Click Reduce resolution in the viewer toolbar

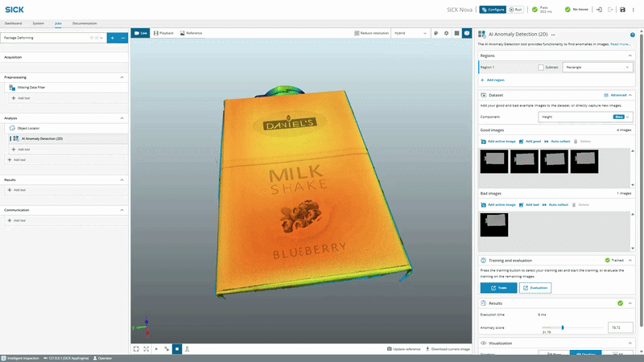pyautogui.click(x=371, y=33)
